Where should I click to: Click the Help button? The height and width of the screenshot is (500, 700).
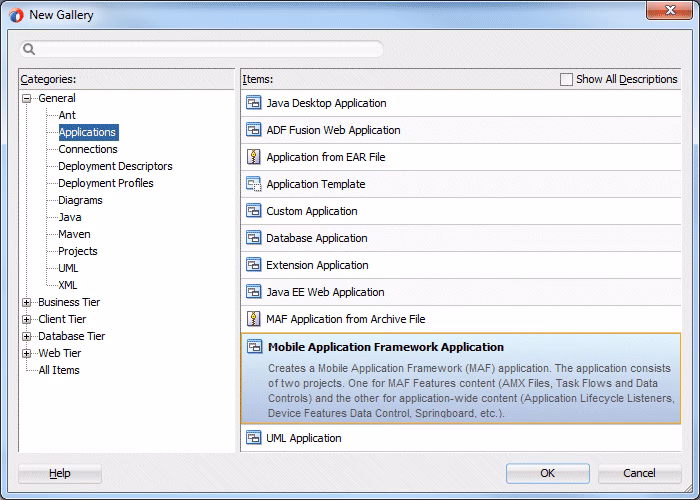(x=60, y=473)
